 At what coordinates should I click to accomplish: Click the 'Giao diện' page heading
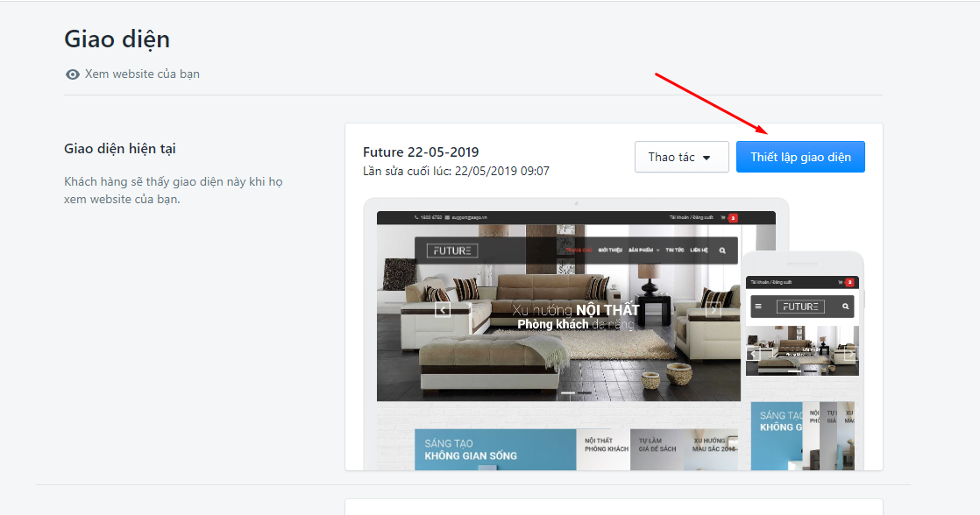pos(117,39)
